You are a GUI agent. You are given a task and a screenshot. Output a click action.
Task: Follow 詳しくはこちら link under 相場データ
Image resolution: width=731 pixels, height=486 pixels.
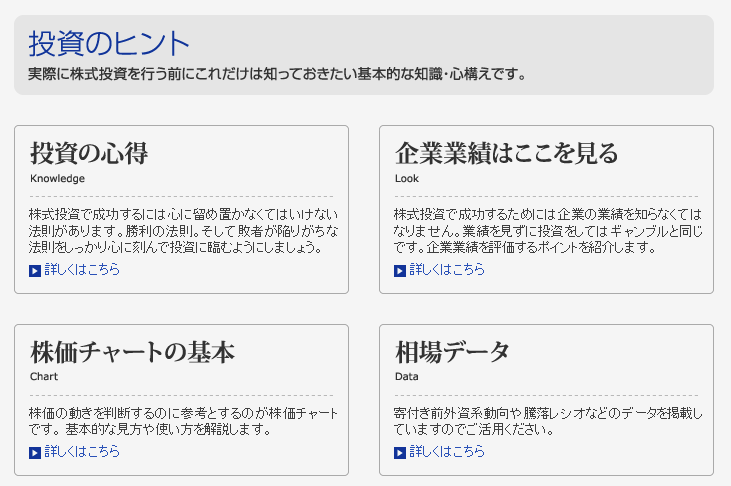[447, 451]
